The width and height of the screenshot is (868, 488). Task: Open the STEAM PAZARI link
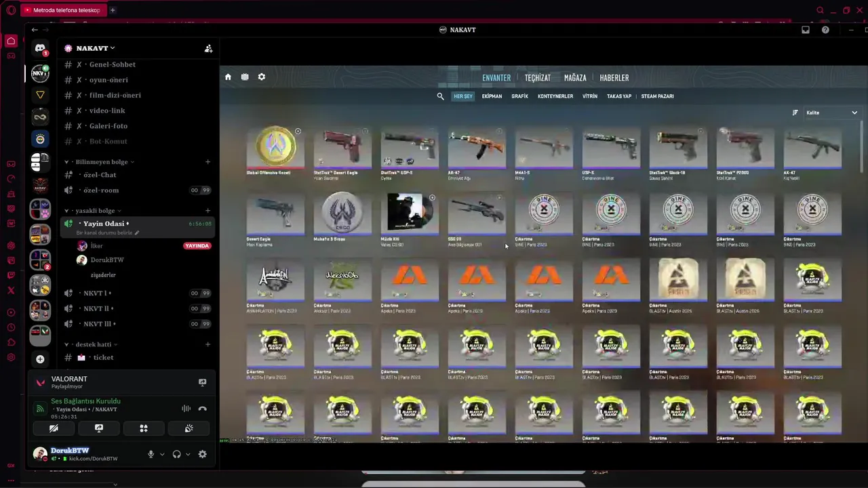tap(657, 96)
